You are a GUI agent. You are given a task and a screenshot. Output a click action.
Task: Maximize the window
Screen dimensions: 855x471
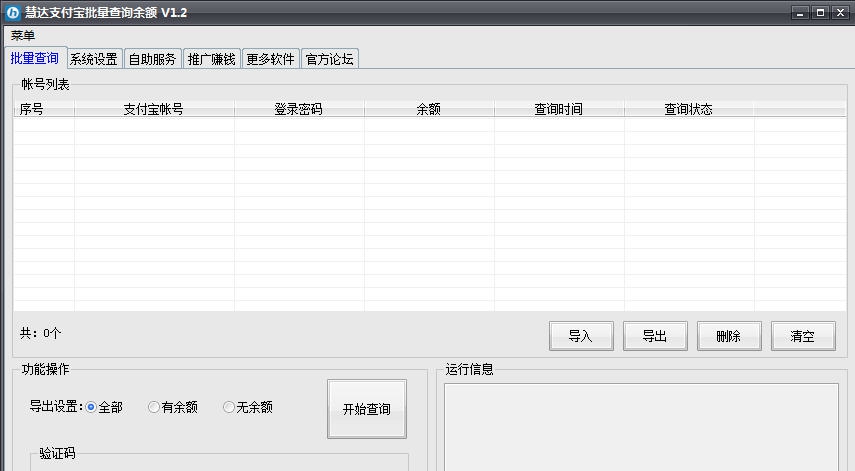point(820,13)
